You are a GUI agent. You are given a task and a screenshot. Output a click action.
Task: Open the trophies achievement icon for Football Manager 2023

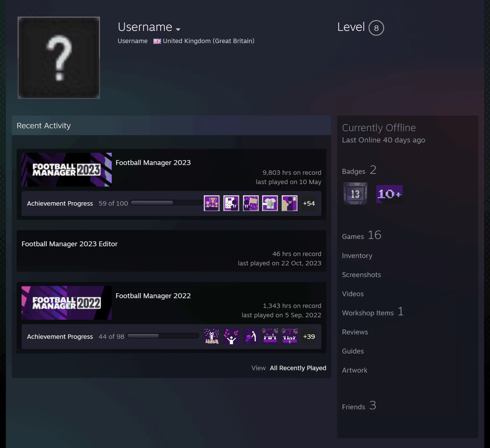pos(212,203)
